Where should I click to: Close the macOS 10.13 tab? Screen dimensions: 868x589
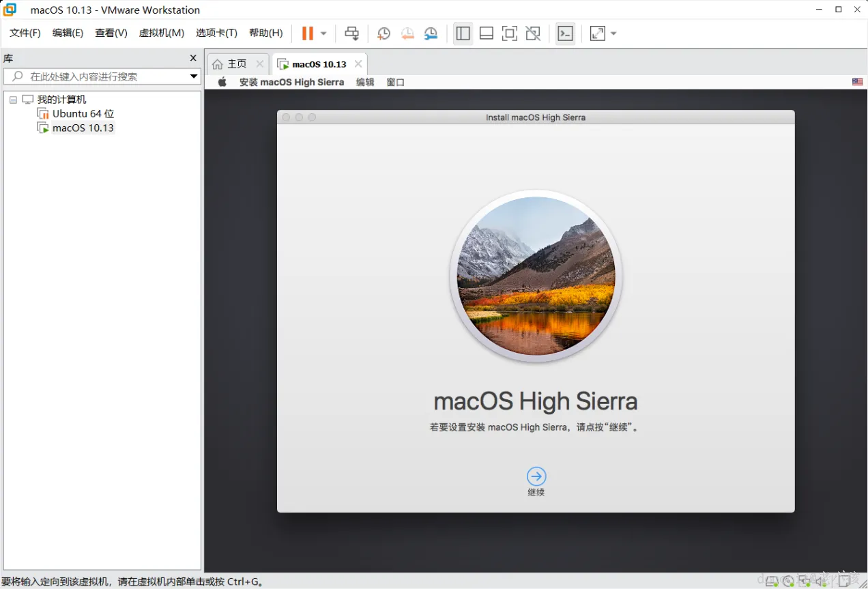click(358, 63)
